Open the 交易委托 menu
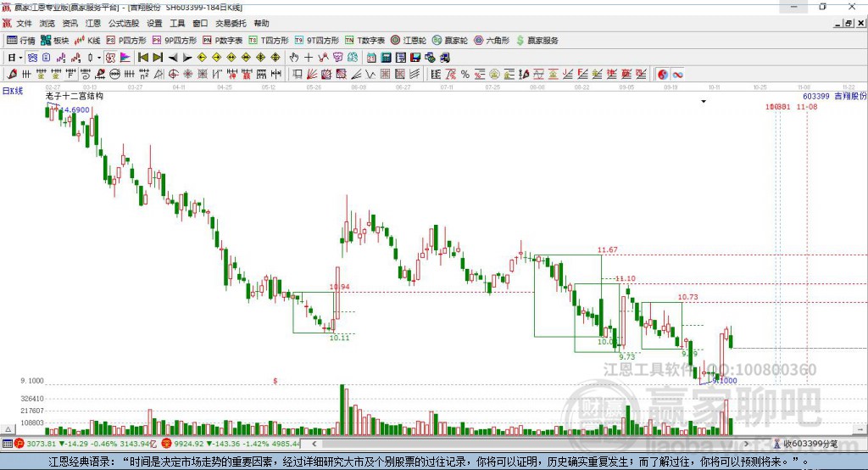This screenshot has width=868, height=470. pos(231,23)
